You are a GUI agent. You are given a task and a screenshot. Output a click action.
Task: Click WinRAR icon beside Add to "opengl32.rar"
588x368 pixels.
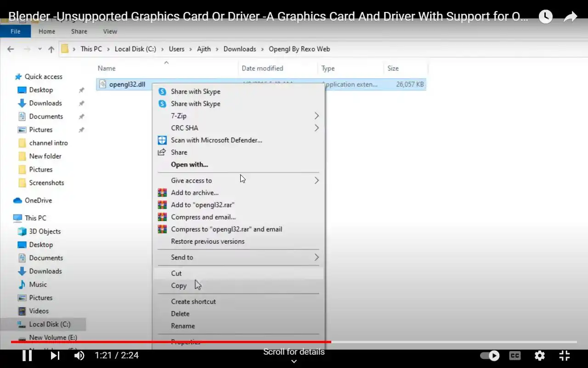tap(162, 205)
